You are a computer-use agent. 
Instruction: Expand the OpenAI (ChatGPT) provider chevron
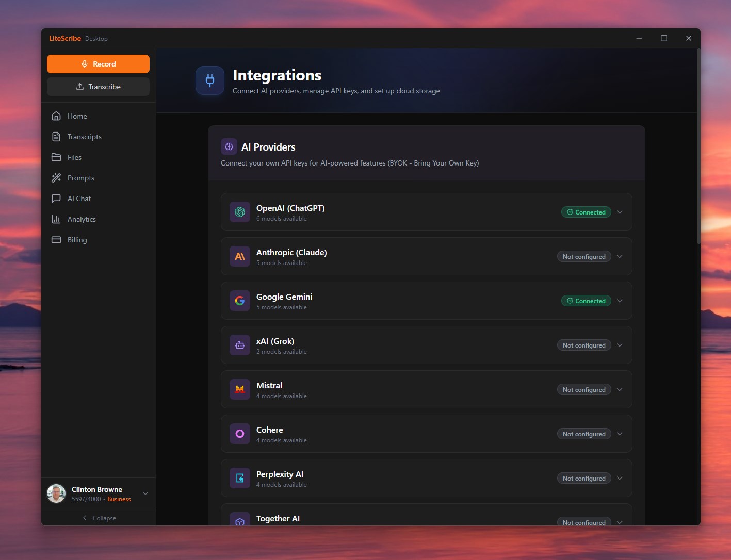(620, 212)
